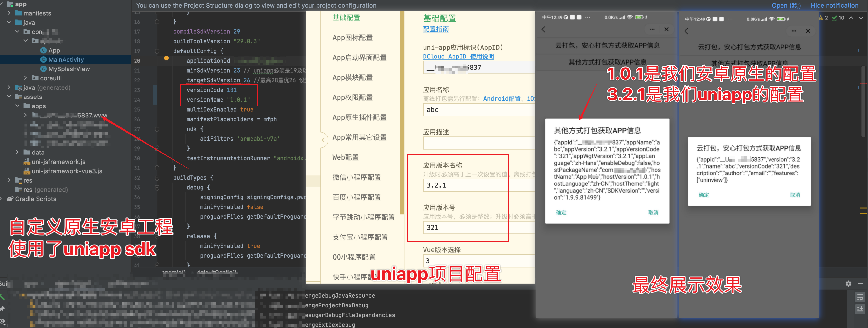This screenshot has height=328, width=868.
Task: Open the Gradle panel settings gear
Action: point(849,283)
